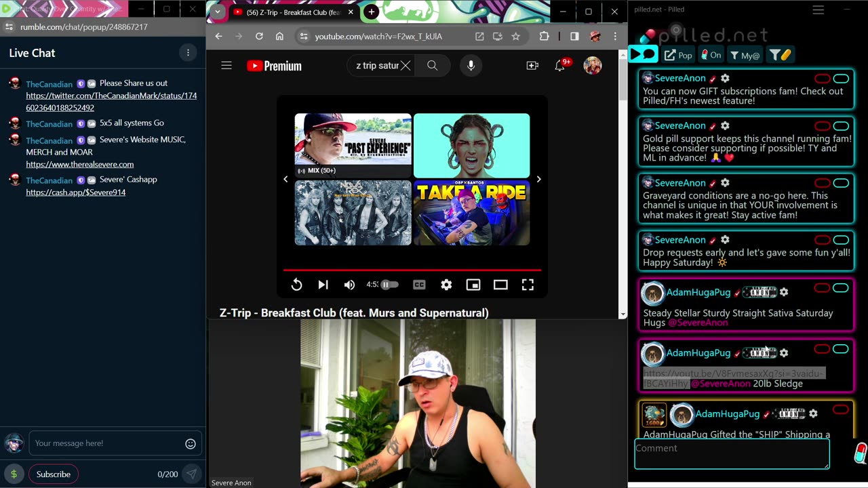Toggle closed captions on the player
Image resolution: width=868 pixels, height=488 pixels.
(419, 285)
